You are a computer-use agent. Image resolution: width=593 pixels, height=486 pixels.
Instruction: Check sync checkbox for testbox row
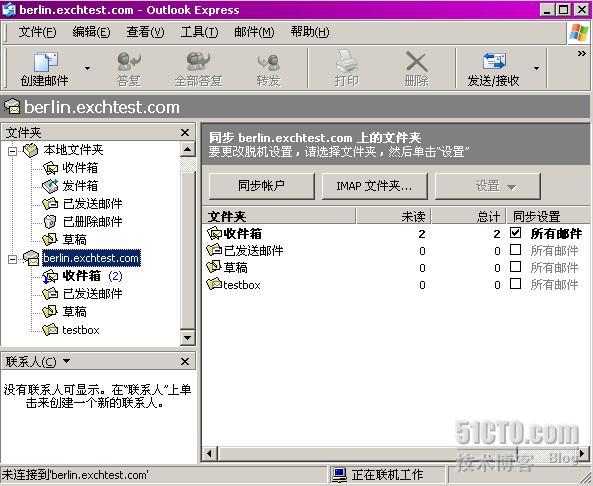point(515,284)
